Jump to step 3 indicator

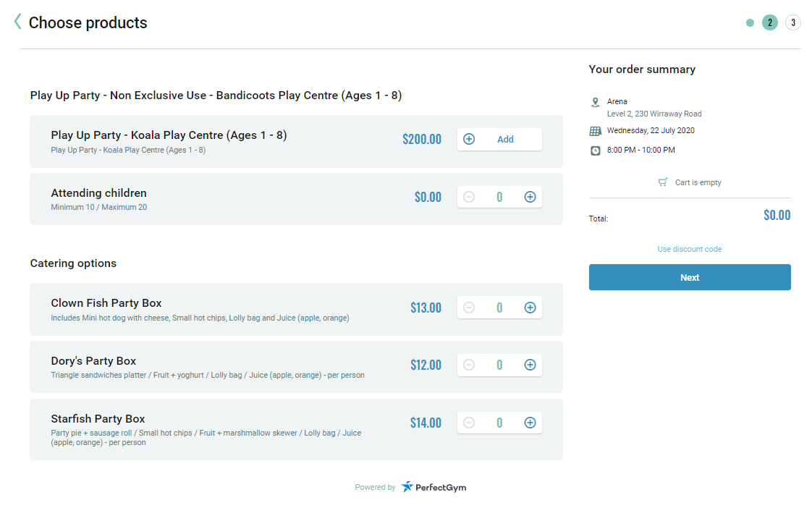click(x=792, y=22)
